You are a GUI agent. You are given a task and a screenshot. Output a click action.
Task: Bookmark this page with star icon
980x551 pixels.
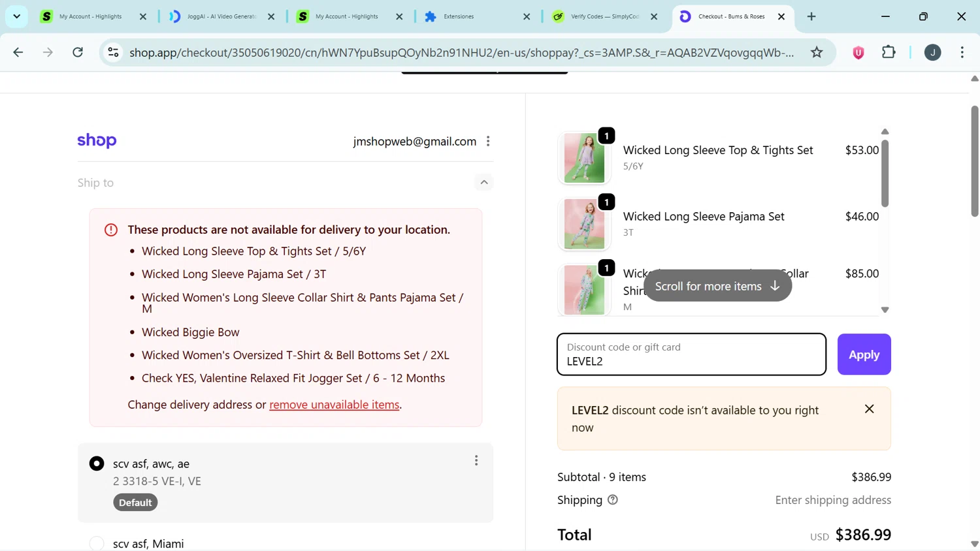click(x=817, y=52)
